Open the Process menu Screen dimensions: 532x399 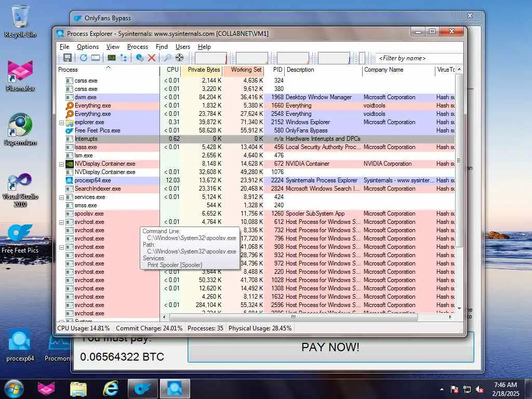click(x=137, y=47)
